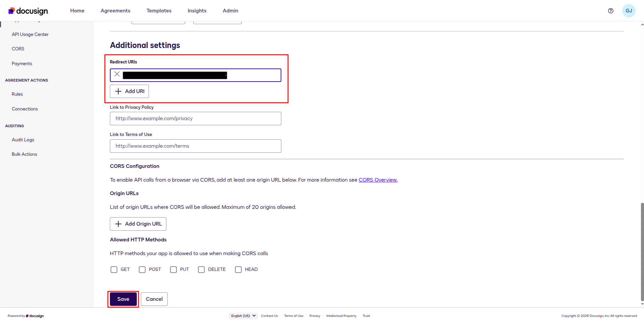Click the Redirect URI input field

196,75
